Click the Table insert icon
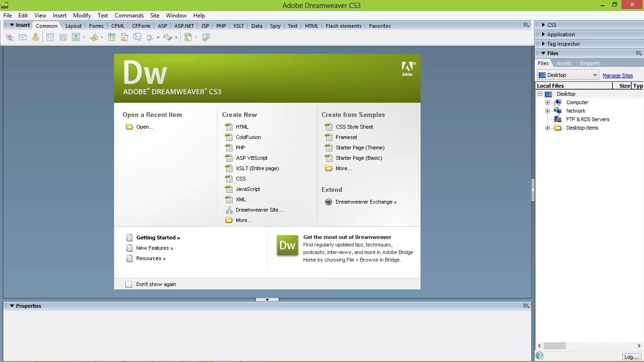Viewport: 644px width, 362px height. click(x=50, y=37)
